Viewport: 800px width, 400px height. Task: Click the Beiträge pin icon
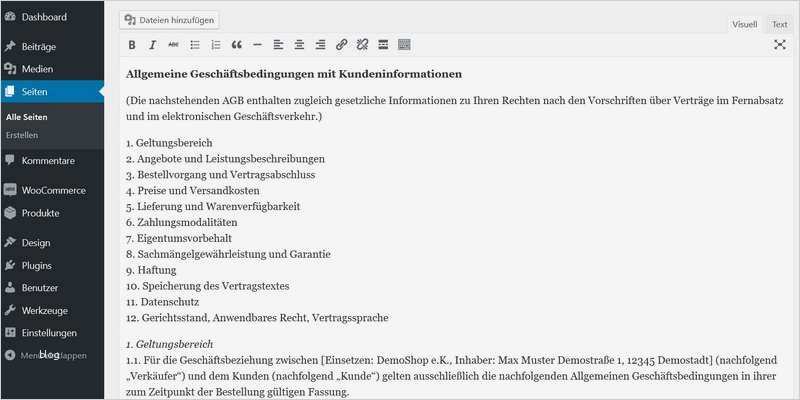[x=10, y=46]
